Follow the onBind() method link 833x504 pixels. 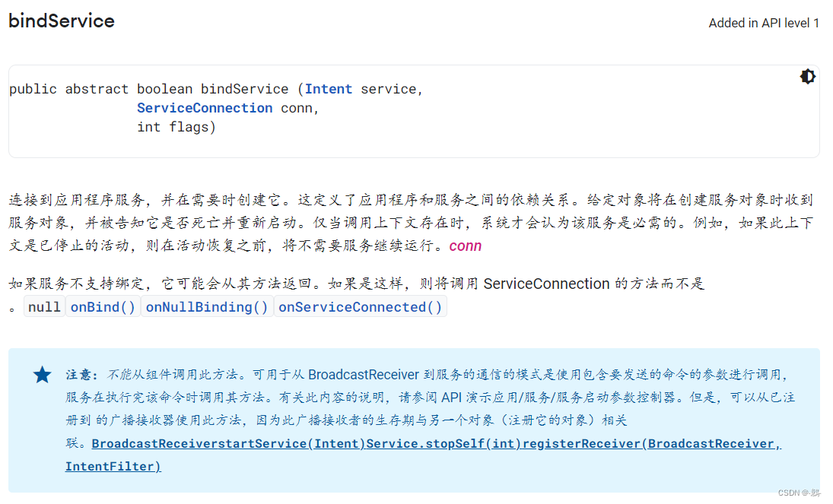point(102,306)
